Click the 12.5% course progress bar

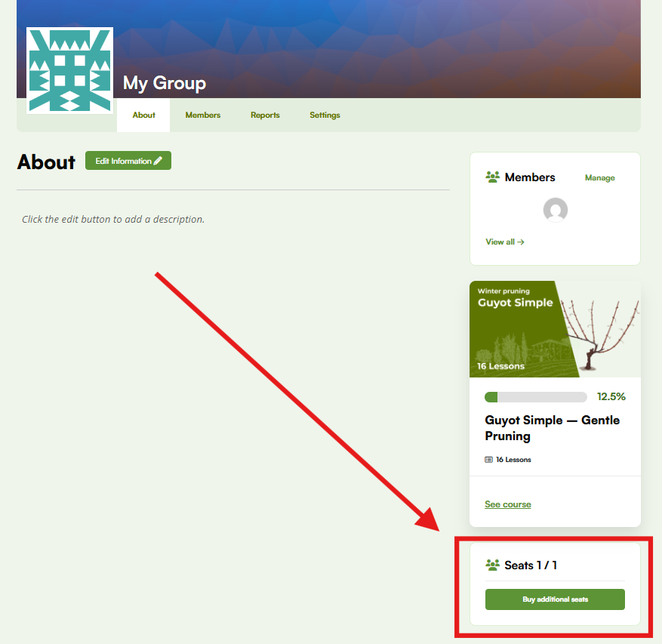point(536,397)
